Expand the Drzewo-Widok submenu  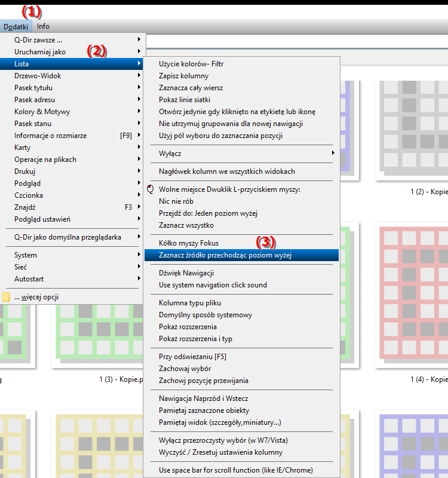coord(72,76)
